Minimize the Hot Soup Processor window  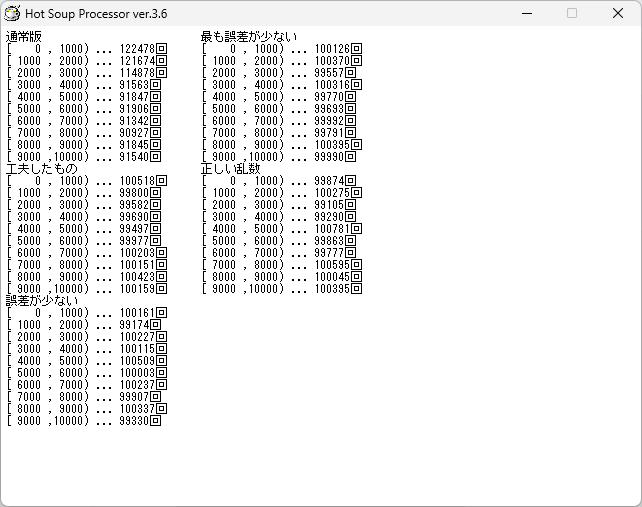[x=527, y=14]
